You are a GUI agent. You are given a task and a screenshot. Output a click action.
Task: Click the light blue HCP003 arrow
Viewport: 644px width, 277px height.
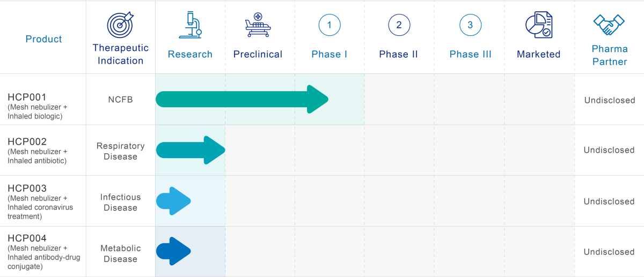pos(173,201)
